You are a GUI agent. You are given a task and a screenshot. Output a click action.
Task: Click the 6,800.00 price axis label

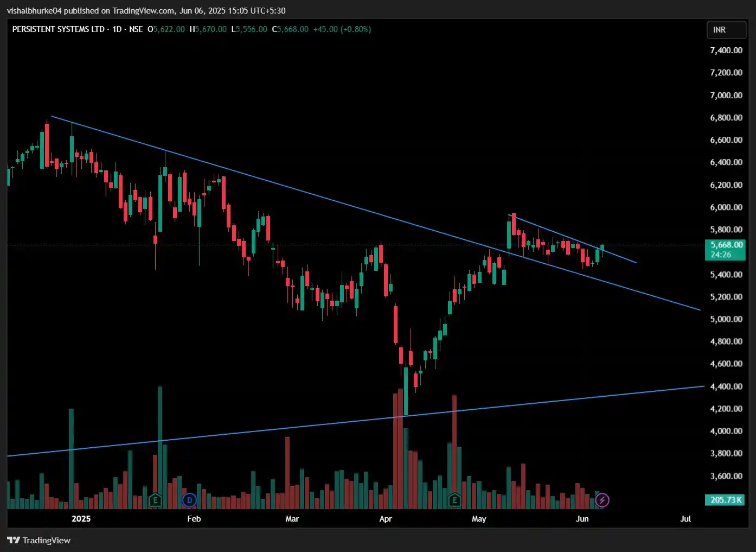(726, 117)
